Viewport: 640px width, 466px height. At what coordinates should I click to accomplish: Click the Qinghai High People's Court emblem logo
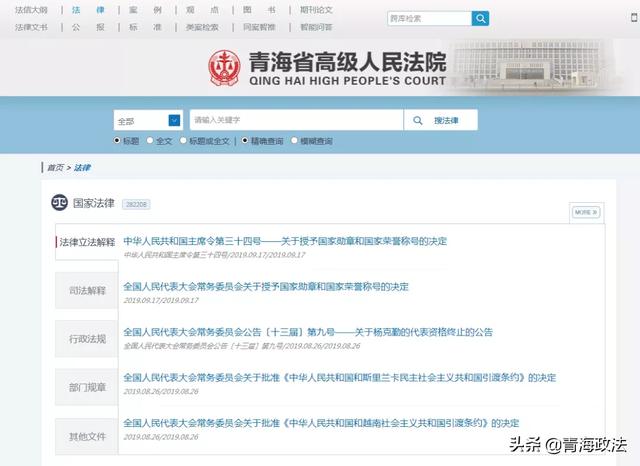(x=224, y=68)
